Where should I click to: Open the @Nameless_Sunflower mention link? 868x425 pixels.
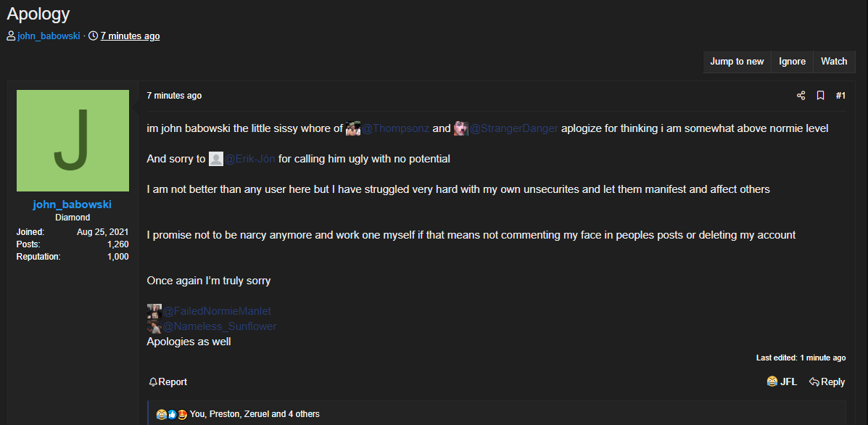219,326
